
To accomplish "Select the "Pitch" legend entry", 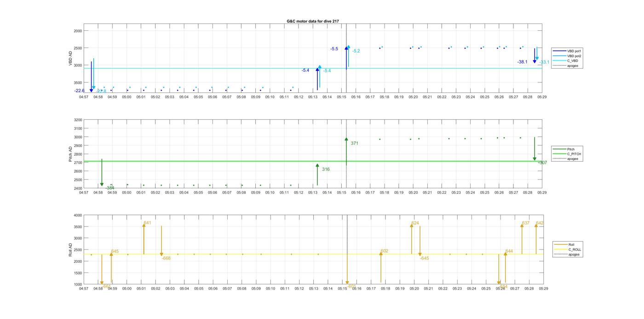I will coord(566,149).
